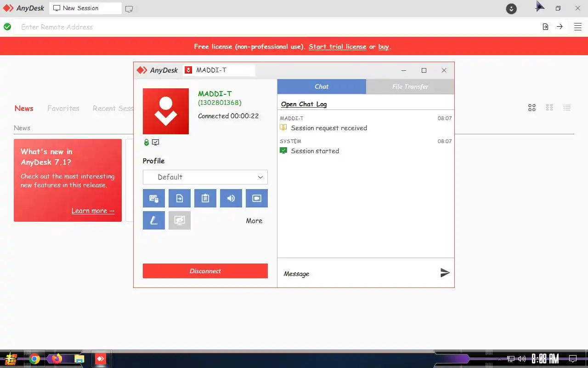Image resolution: width=588 pixels, height=368 pixels.
Task: Click the Session request received message
Action: tap(329, 128)
